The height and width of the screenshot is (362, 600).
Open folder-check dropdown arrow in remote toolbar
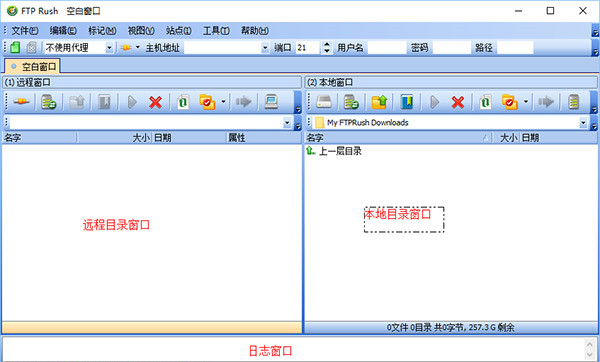click(x=223, y=102)
